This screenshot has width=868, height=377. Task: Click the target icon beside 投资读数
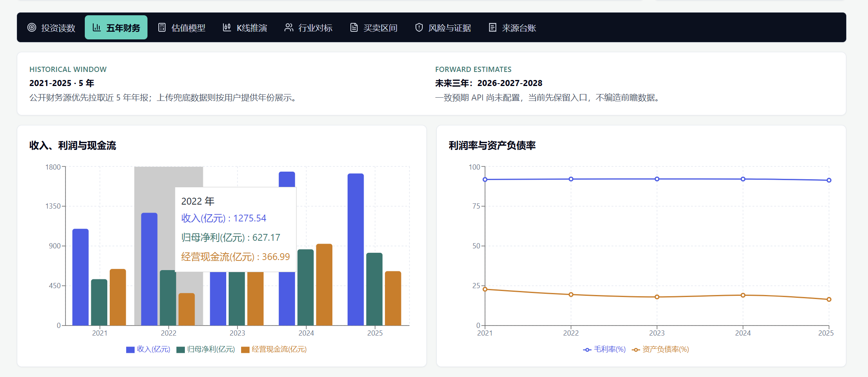point(32,27)
